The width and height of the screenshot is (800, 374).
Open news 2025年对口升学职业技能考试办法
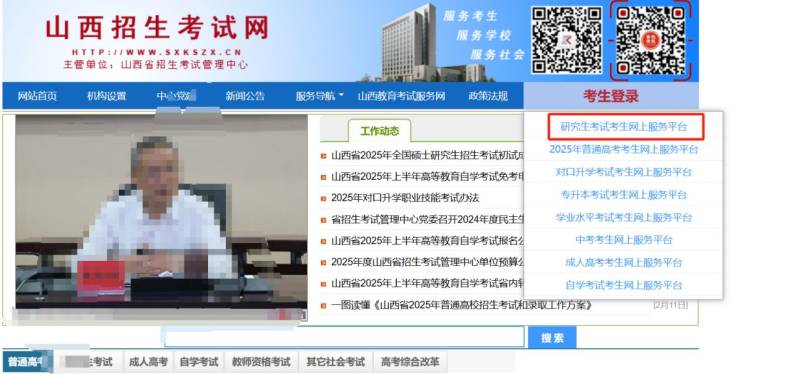(405, 198)
